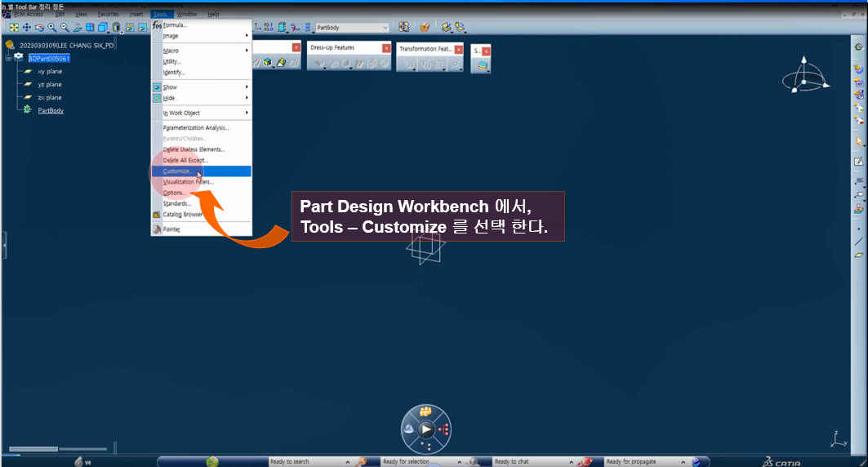The width and height of the screenshot is (868, 467).
Task: Click the compass in the top-right corner
Action: (x=803, y=78)
